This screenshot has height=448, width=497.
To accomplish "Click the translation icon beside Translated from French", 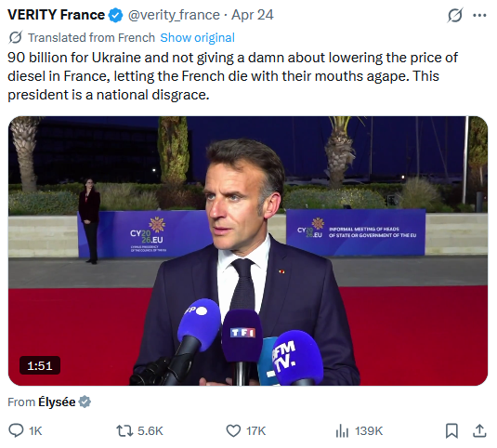I will [x=16, y=37].
